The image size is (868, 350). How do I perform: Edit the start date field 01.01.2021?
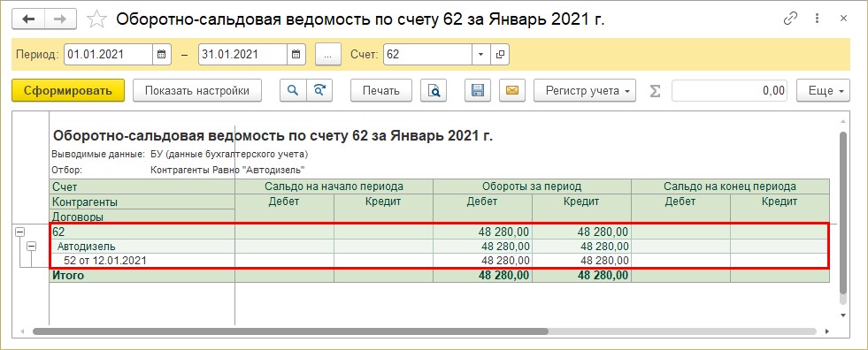point(109,54)
